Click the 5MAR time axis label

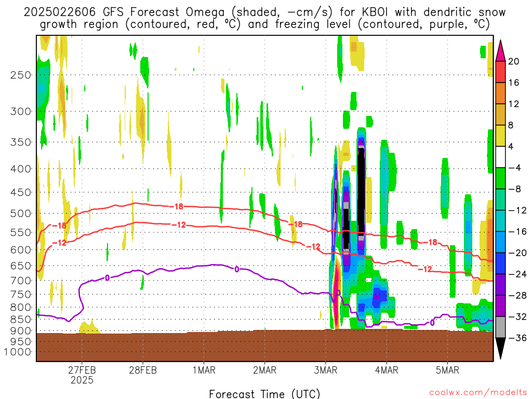447,370
